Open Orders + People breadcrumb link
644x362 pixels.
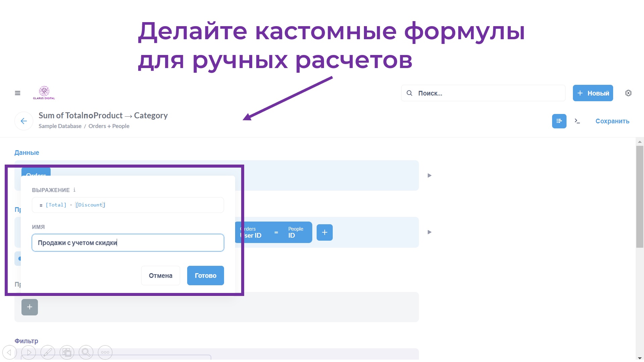[109, 126]
